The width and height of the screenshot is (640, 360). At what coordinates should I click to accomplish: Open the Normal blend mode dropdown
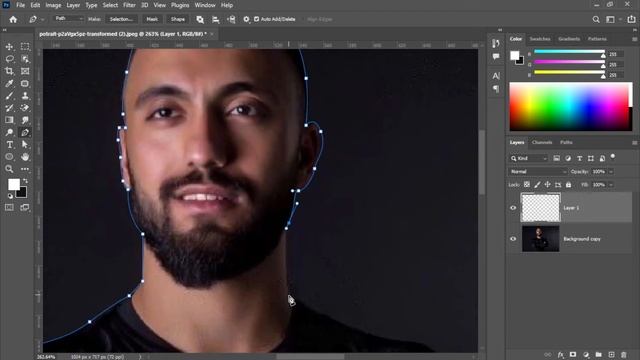coord(538,172)
